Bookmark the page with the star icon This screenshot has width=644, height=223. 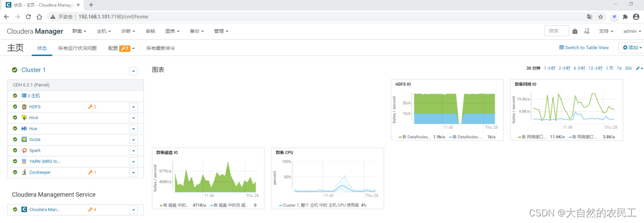(601, 16)
